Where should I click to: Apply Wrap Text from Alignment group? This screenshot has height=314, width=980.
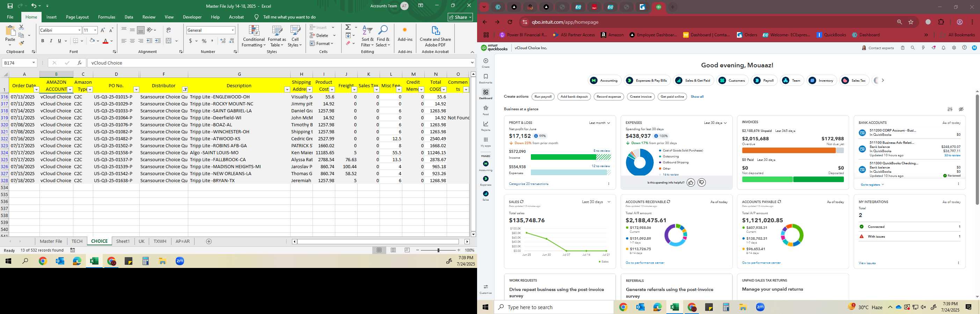coord(169,30)
